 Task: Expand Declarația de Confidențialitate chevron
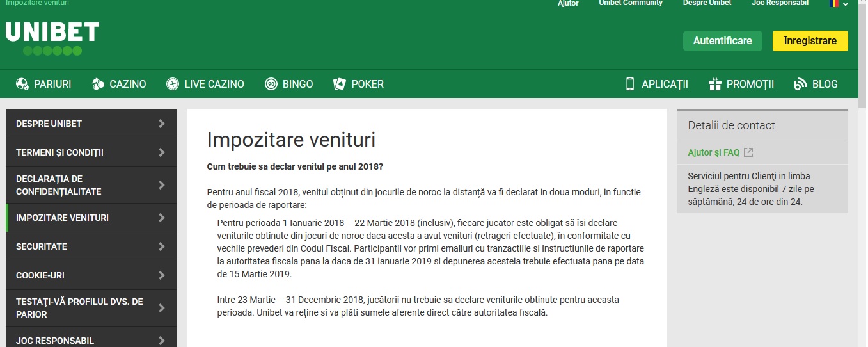coord(162,185)
